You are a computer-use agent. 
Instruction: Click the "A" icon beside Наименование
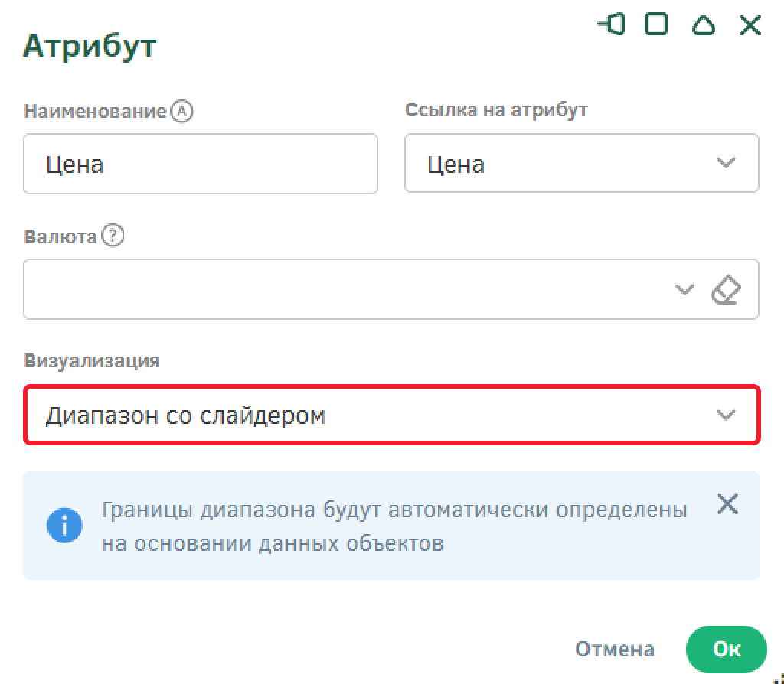tap(182, 112)
